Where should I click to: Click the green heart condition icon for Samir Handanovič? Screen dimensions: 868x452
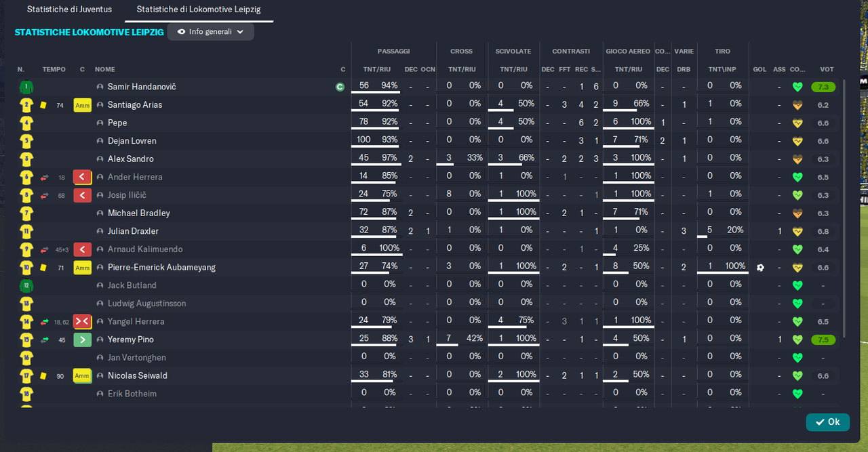pyautogui.click(x=797, y=87)
